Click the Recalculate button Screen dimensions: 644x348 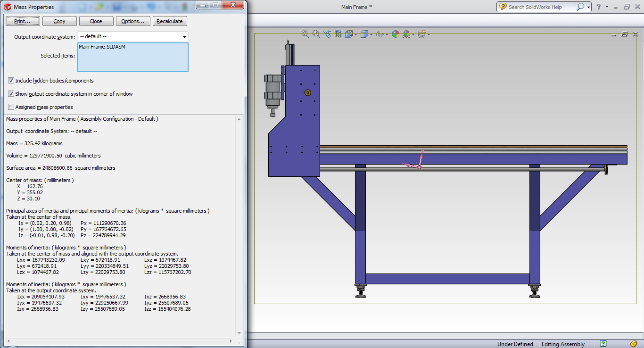(170, 21)
